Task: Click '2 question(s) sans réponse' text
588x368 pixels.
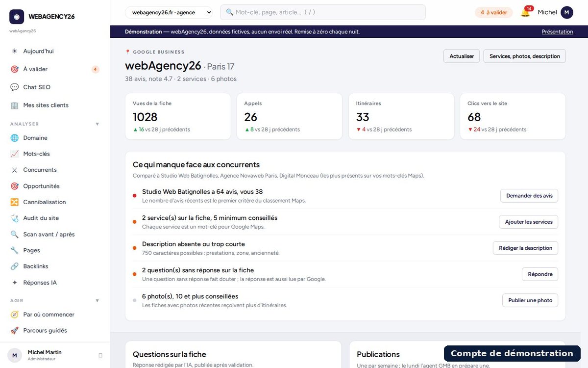Action: [x=198, y=270]
